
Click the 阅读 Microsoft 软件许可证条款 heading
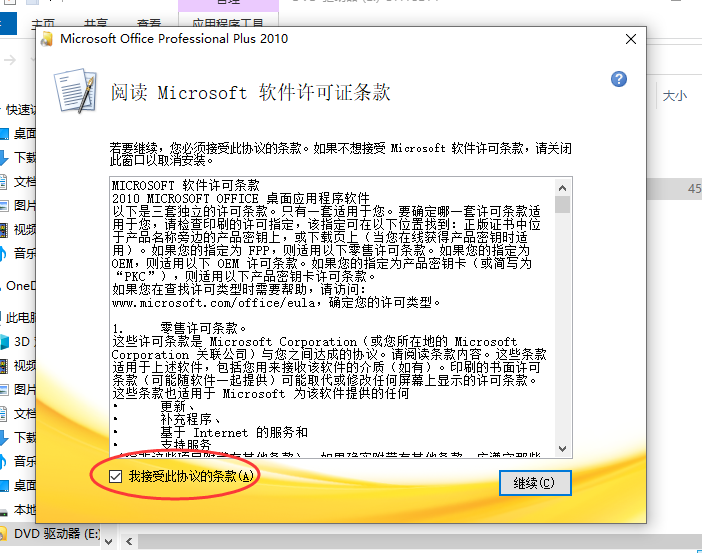coord(251,93)
